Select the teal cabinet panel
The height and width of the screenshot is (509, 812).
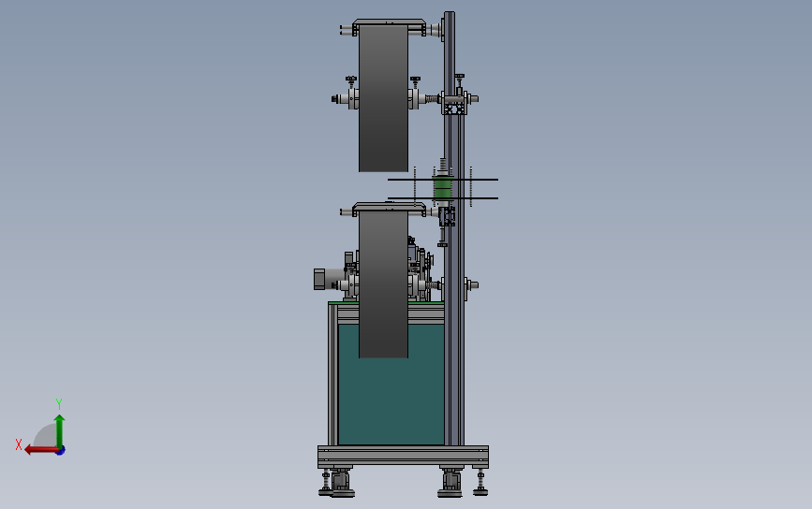pyautogui.click(x=391, y=384)
